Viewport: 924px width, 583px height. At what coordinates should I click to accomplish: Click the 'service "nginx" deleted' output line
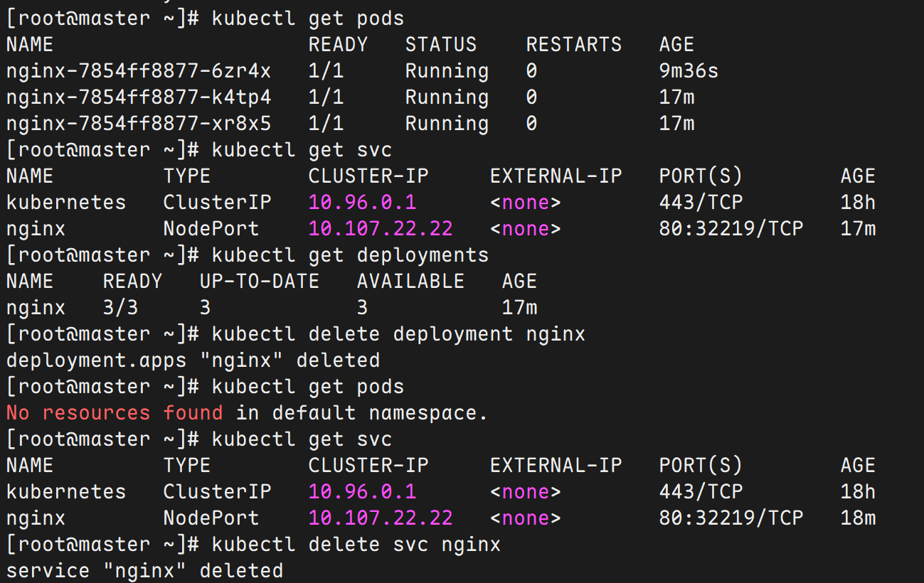coord(144,571)
